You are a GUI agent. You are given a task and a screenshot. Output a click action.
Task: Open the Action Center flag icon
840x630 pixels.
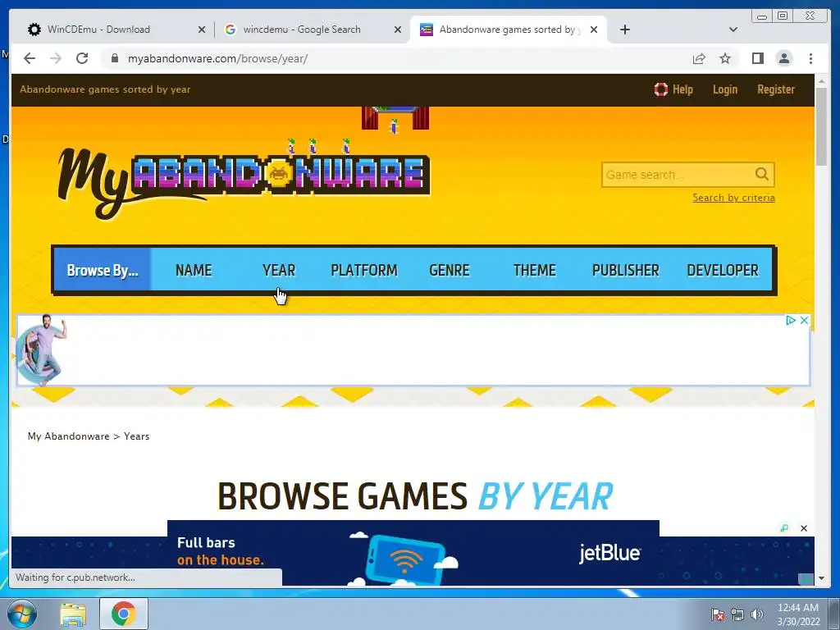pos(718,614)
